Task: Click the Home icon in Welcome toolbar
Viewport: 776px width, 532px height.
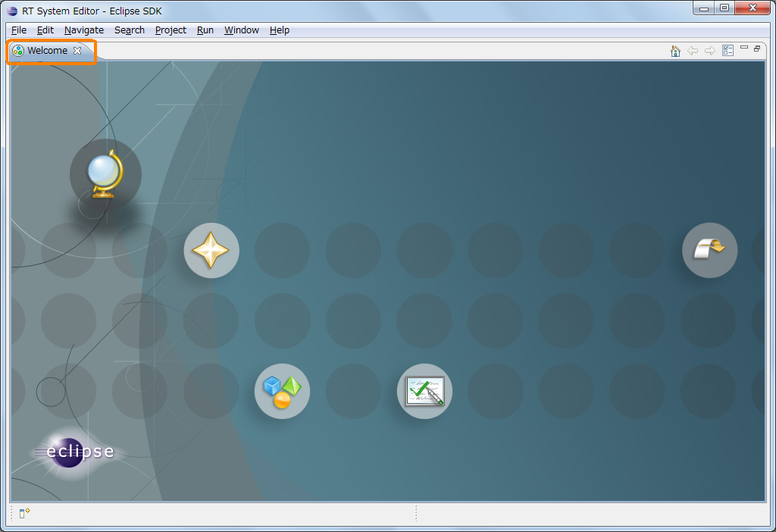Action: (675, 51)
